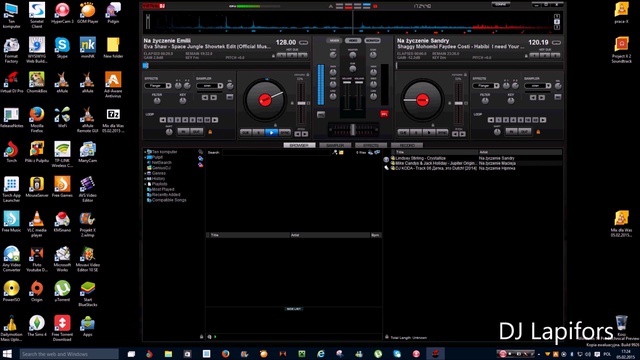
Task: Toggle left deck hot cue lock
Action: 273,56
